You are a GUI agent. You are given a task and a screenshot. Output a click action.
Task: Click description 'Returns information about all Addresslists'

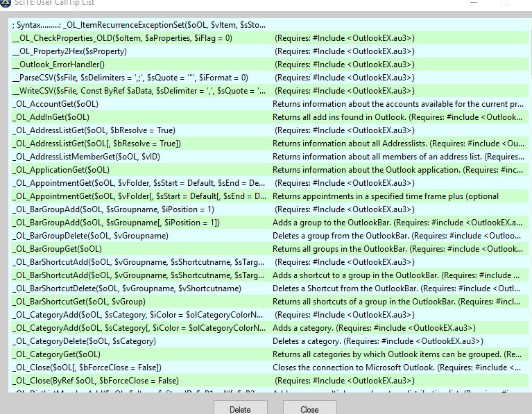[x=398, y=144]
